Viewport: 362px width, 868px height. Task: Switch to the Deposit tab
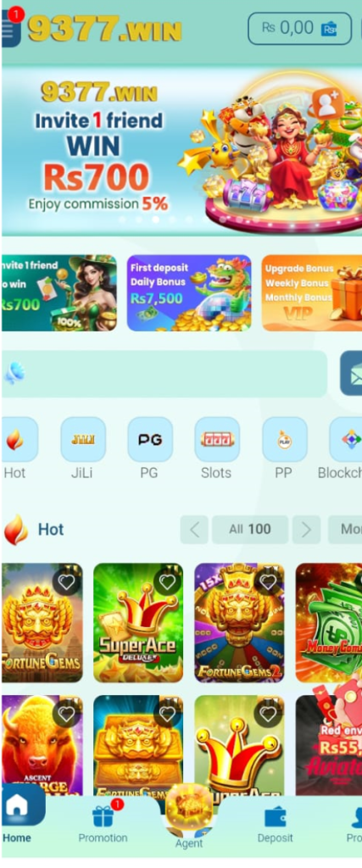275,824
